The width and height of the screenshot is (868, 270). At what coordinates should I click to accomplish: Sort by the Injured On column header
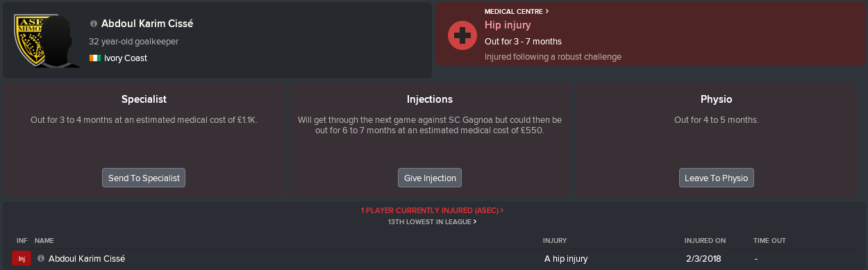point(705,241)
